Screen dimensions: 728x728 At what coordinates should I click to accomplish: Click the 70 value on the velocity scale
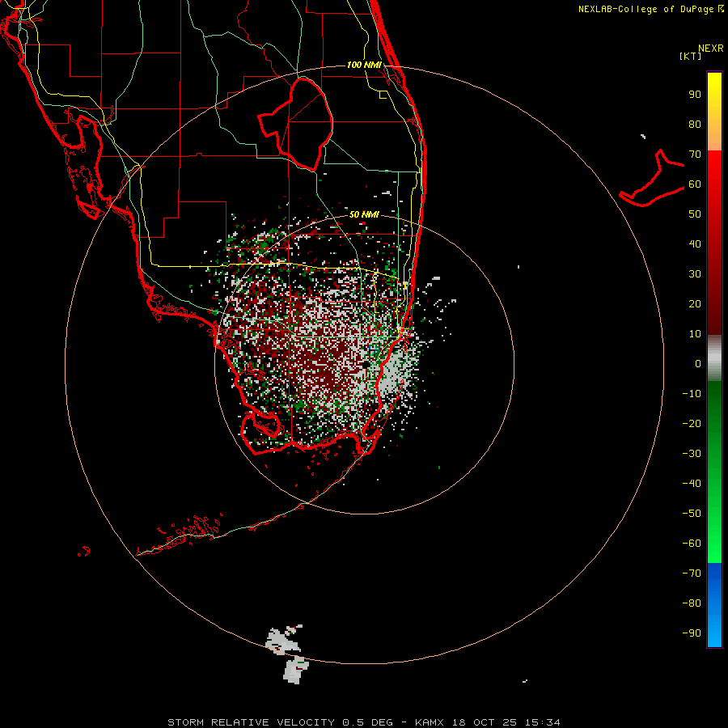point(695,154)
